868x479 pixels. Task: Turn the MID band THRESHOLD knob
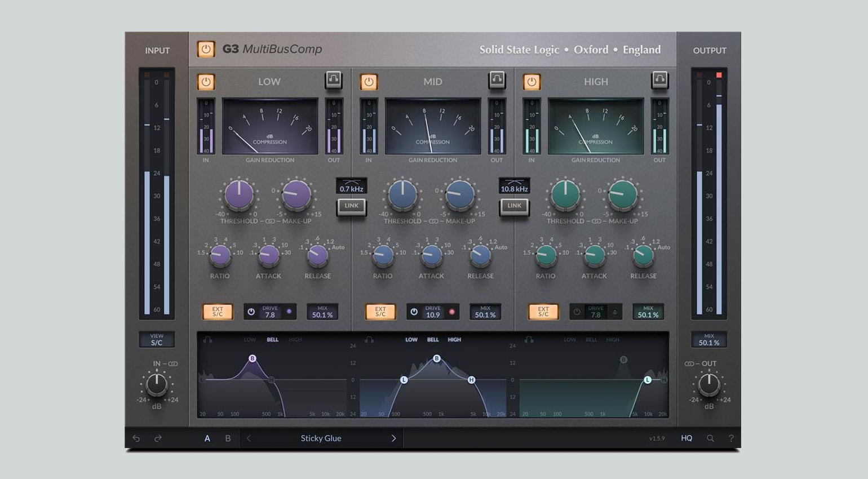coord(402,194)
